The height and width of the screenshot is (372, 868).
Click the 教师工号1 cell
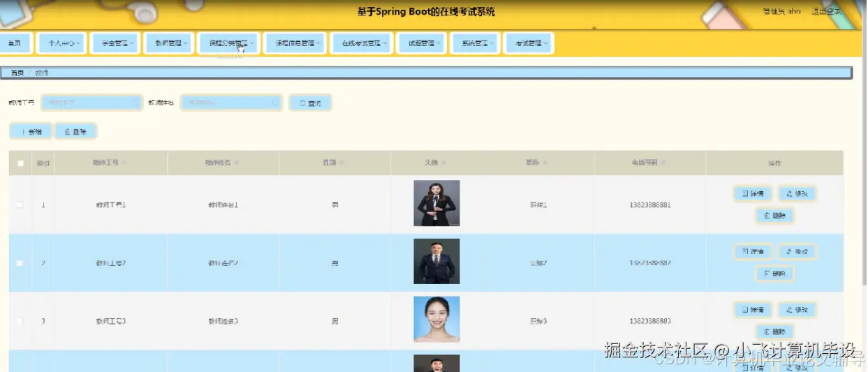click(111, 205)
